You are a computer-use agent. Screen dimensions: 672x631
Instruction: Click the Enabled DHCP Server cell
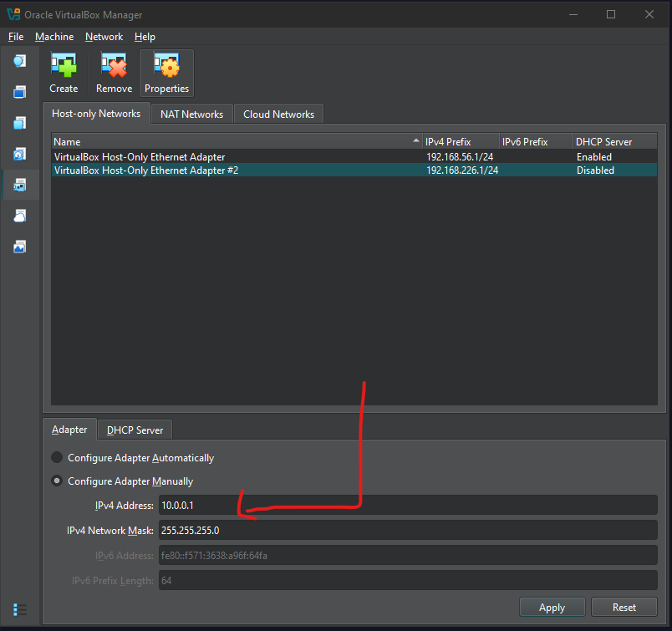click(594, 157)
